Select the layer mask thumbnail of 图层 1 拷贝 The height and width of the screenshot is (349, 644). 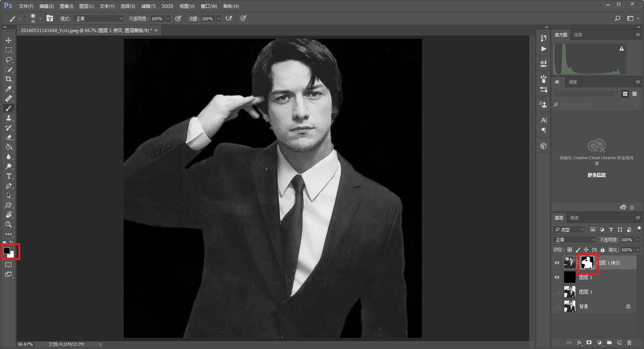pyautogui.click(x=587, y=263)
